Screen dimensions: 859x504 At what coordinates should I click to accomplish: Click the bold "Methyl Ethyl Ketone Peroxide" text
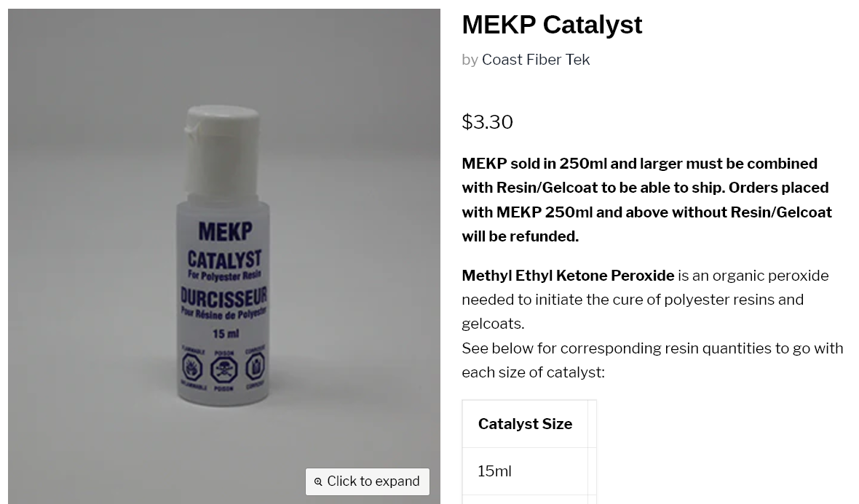coord(568,276)
